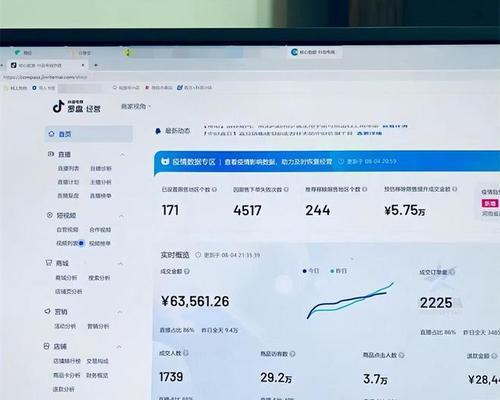Open 店铺页分析 in sidebar

(x=69, y=291)
